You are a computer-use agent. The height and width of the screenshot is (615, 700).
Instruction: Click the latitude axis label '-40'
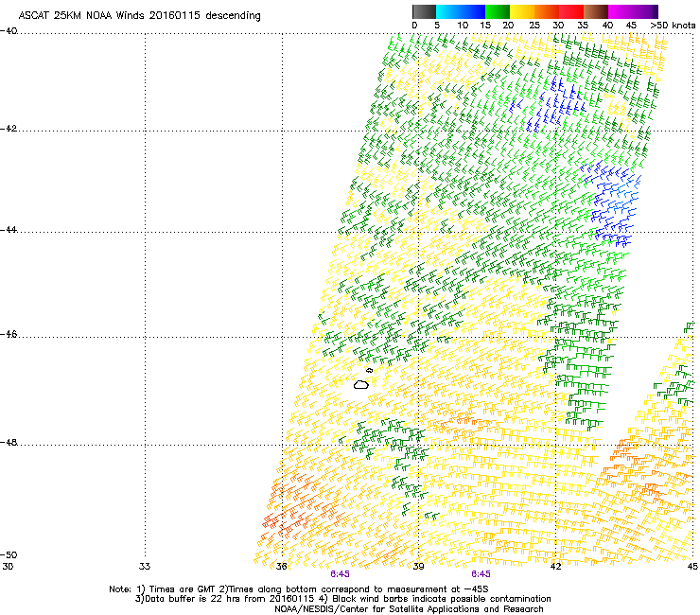tap(9, 31)
